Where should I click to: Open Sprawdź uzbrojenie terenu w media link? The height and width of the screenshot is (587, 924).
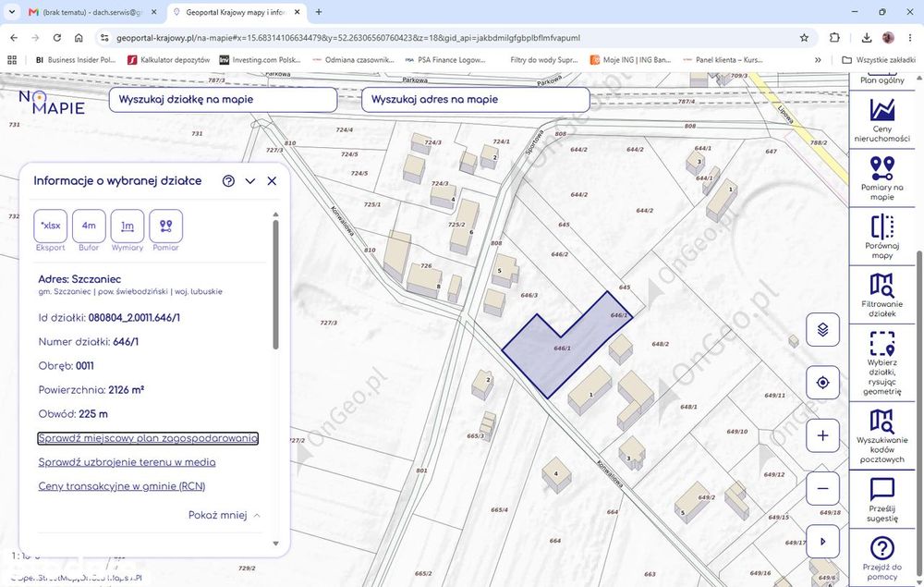127,462
